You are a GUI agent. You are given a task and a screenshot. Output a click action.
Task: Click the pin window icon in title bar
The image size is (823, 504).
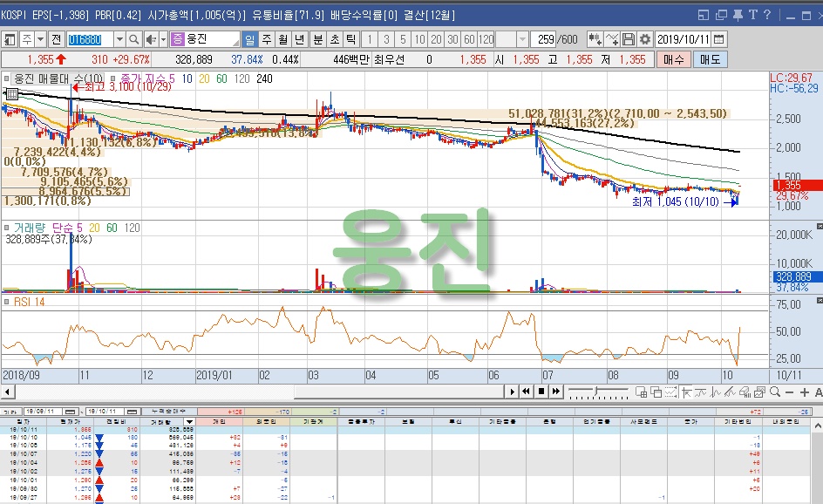[738, 15]
